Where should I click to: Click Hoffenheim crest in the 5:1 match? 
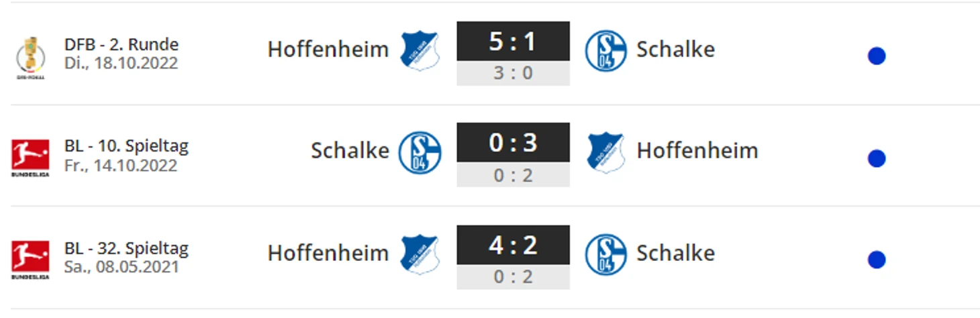[x=420, y=50]
